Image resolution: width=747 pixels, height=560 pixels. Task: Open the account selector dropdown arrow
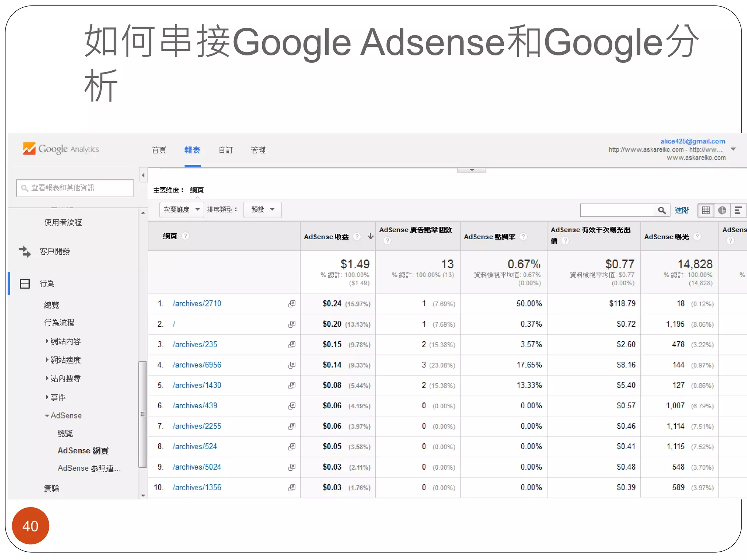point(734,149)
